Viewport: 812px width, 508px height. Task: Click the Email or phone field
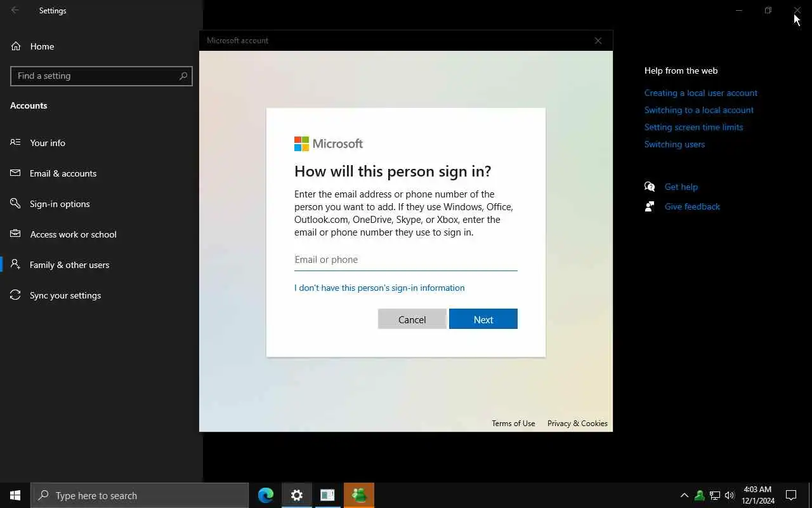(406, 260)
